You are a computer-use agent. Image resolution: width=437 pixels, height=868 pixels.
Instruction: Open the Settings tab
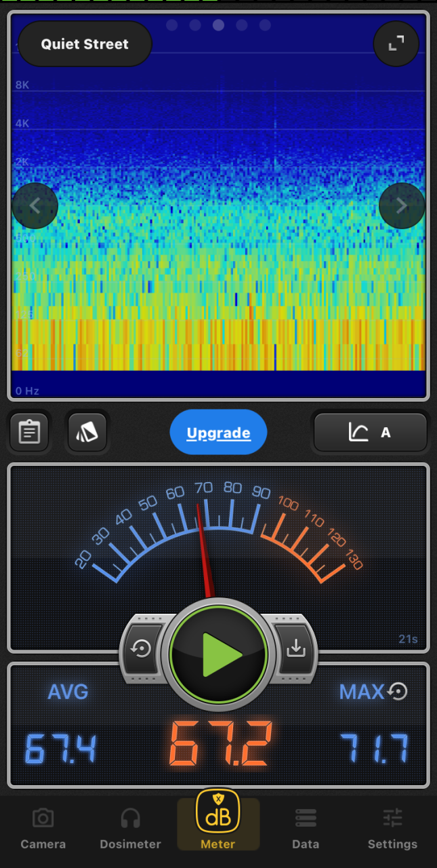pyautogui.click(x=392, y=829)
